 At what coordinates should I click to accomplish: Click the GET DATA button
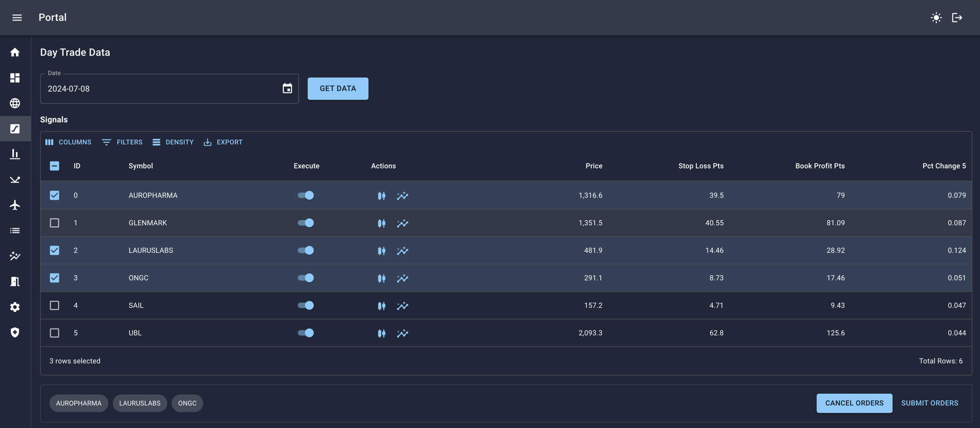(338, 88)
